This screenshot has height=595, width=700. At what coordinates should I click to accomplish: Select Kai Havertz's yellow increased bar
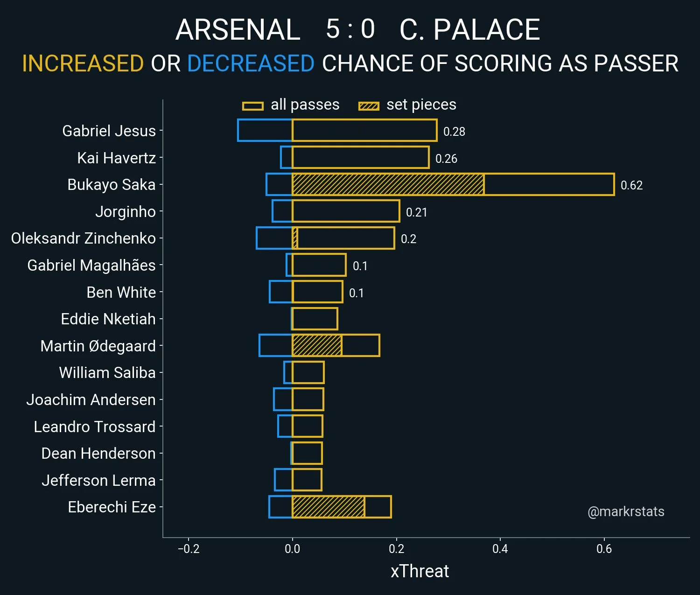tap(360, 157)
